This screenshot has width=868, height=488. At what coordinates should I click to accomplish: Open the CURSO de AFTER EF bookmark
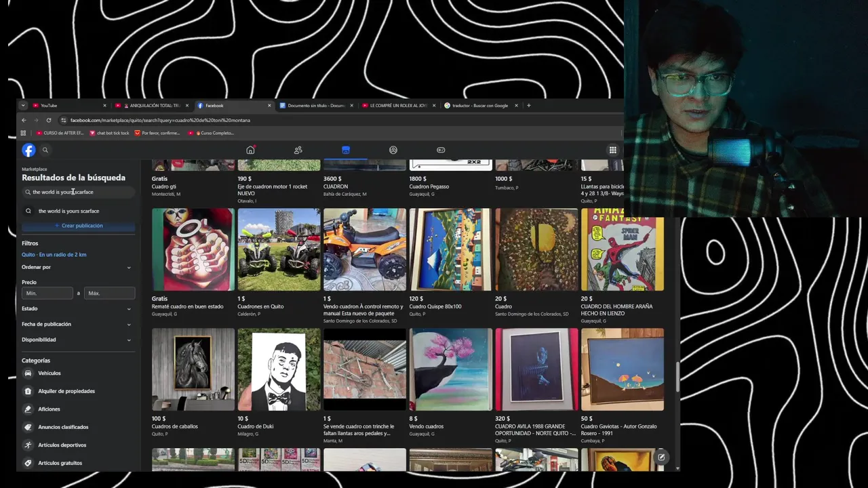point(60,133)
